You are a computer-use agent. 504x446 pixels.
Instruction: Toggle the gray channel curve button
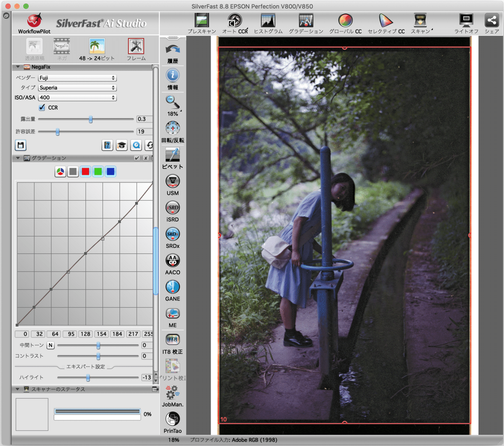73,172
